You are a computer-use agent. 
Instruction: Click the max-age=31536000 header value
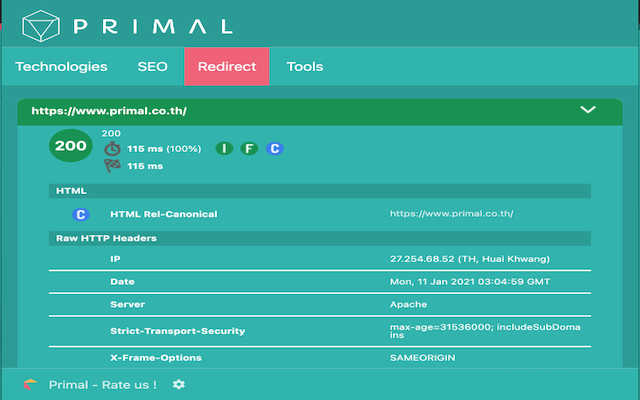[x=485, y=331]
